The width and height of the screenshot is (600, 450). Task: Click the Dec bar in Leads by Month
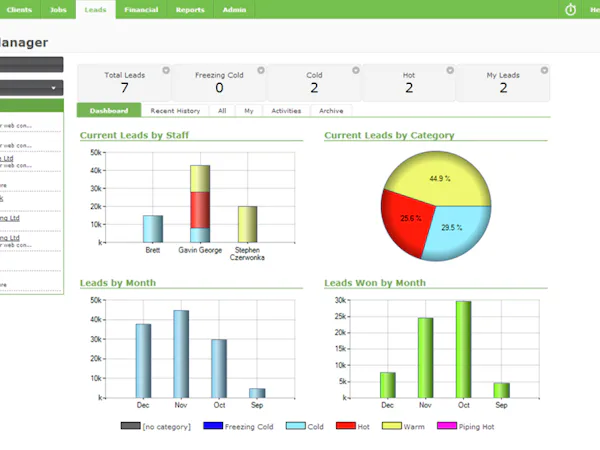point(143,361)
